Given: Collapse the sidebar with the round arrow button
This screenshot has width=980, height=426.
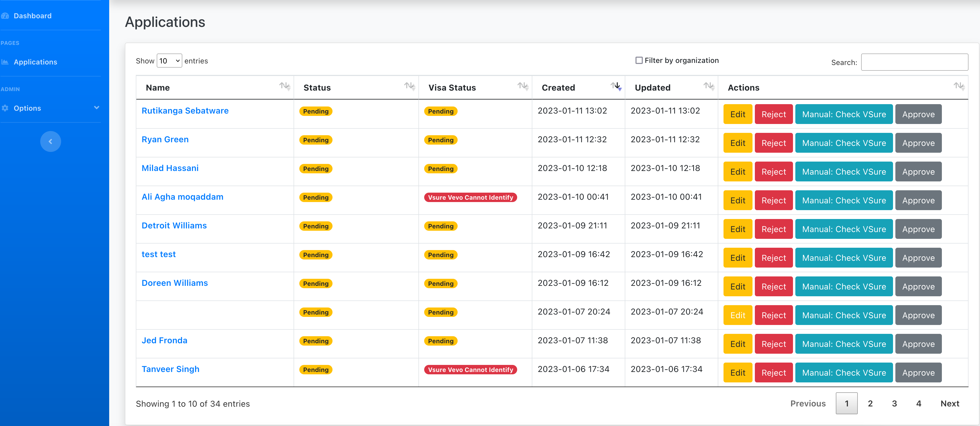Looking at the screenshot, I should click(x=51, y=141).
